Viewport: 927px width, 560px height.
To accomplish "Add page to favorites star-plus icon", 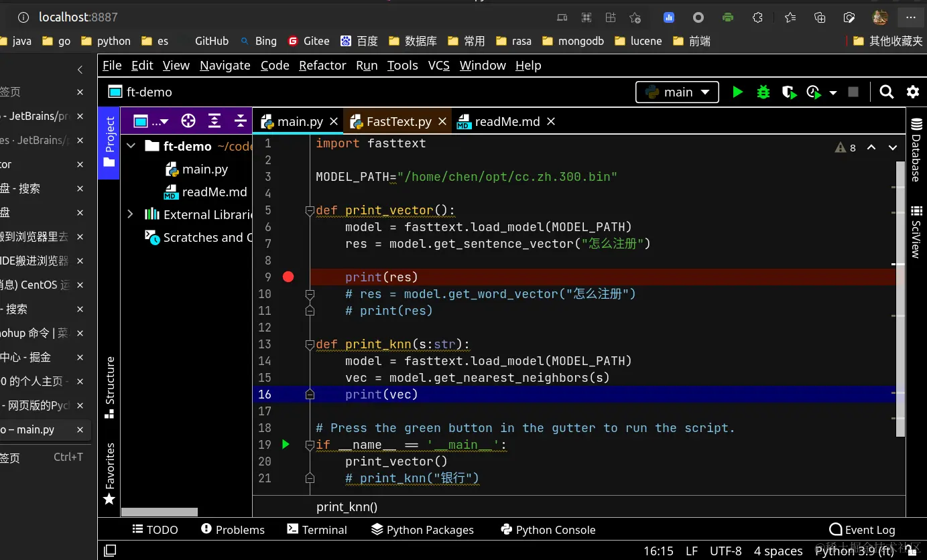I will pyautogui.click(x=635, y=17).
